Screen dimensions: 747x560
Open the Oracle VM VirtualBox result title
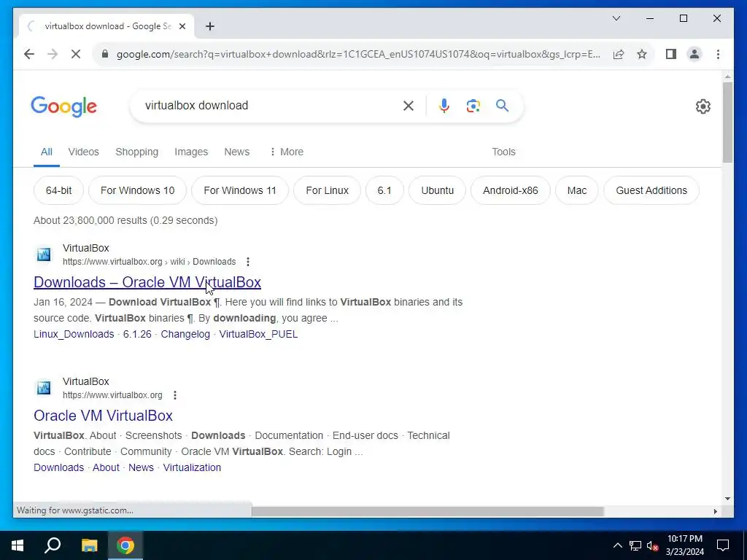point(103,415)
